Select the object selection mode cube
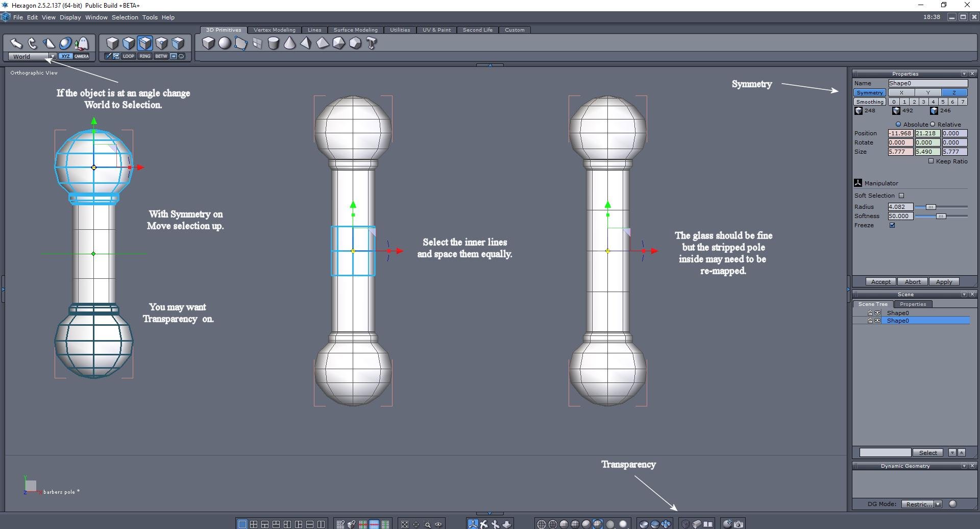 click(112, 43)
